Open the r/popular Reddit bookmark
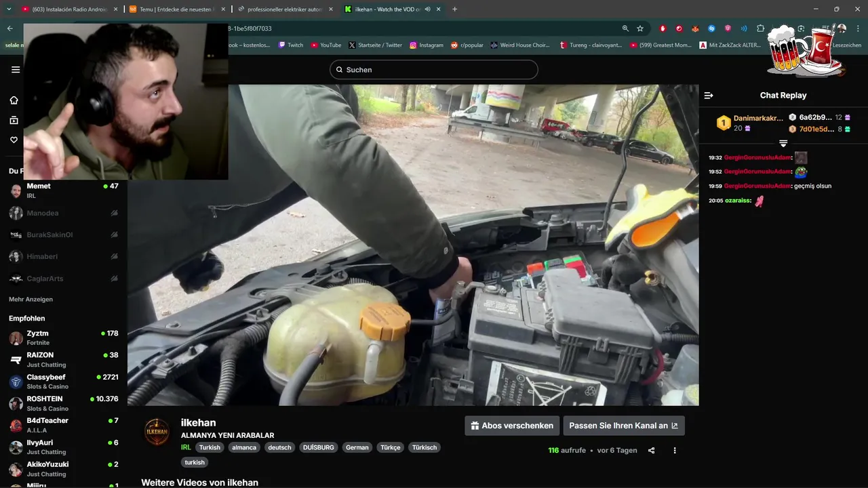 tap(467, 45)
